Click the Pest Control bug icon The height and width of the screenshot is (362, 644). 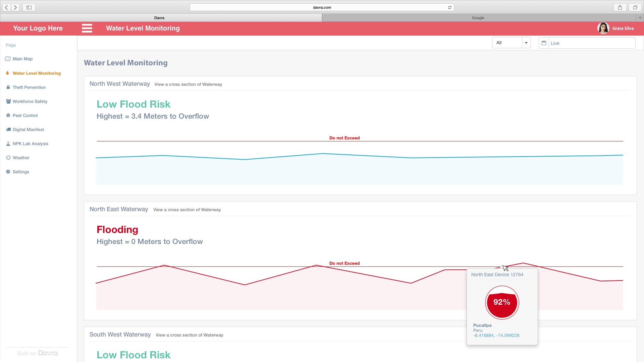[x=8, y=115]
